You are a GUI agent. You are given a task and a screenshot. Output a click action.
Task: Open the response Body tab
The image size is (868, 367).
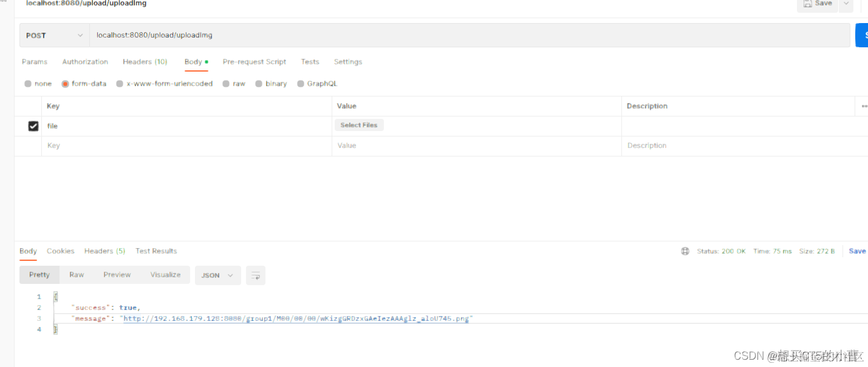click(28, 251)
